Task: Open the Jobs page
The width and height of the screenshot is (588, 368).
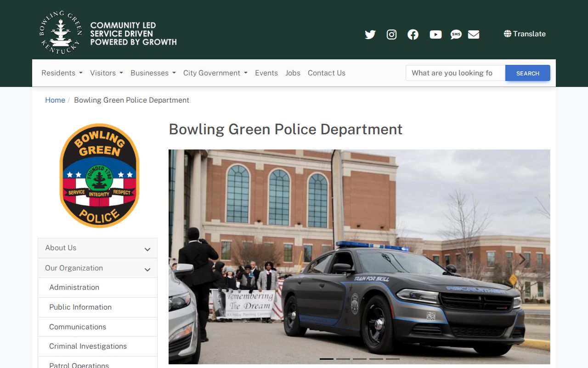Action: click(x=293, y=73)
